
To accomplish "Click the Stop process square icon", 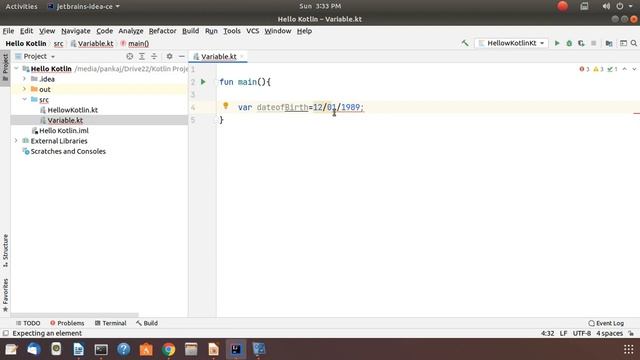I will [593, 43].
